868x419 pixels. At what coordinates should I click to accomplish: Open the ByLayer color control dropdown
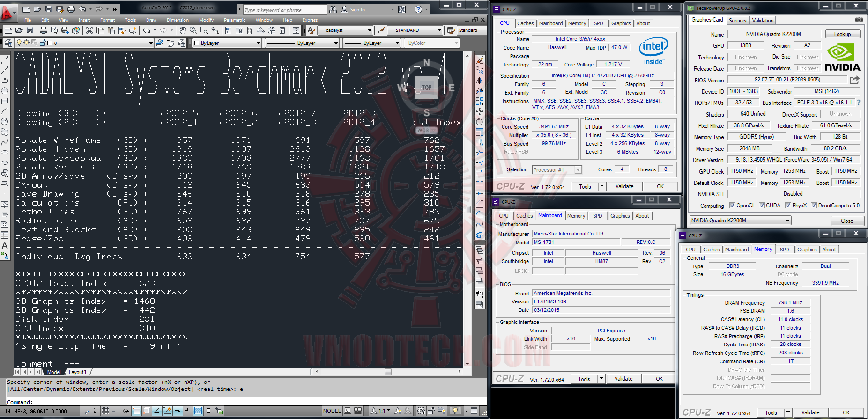click(258, 43)
